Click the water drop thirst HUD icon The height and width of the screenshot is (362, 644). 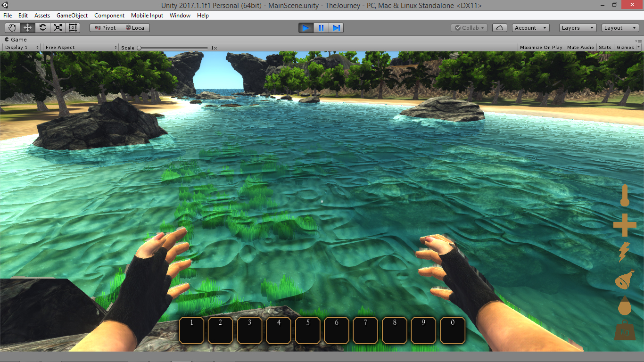pos(625,305)
